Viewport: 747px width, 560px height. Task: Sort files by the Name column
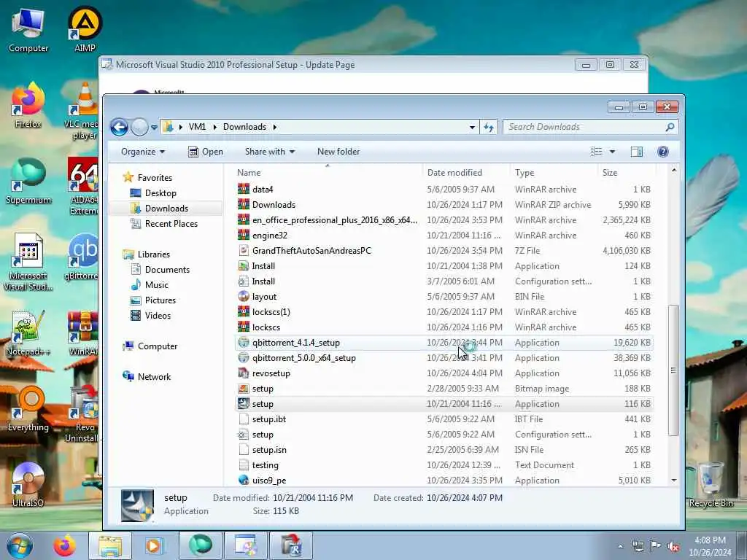pyautogui.click(x=328, y=172)
